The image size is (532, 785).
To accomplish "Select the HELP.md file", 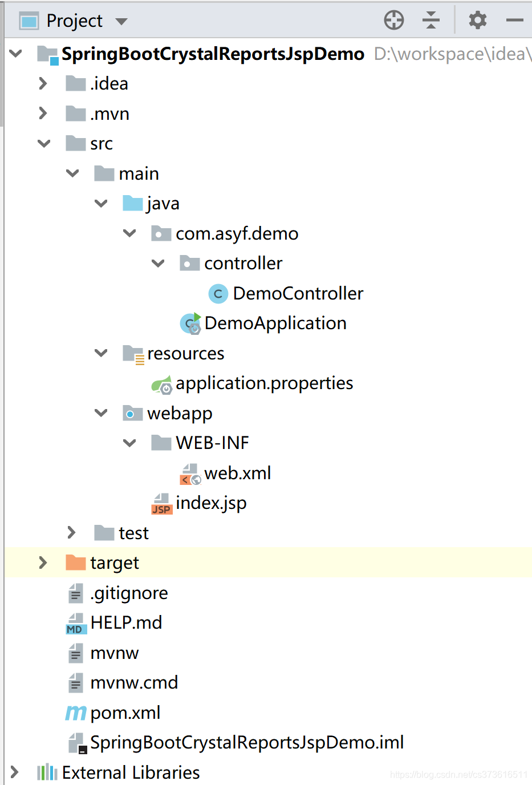I will click(x=126, y=622).
